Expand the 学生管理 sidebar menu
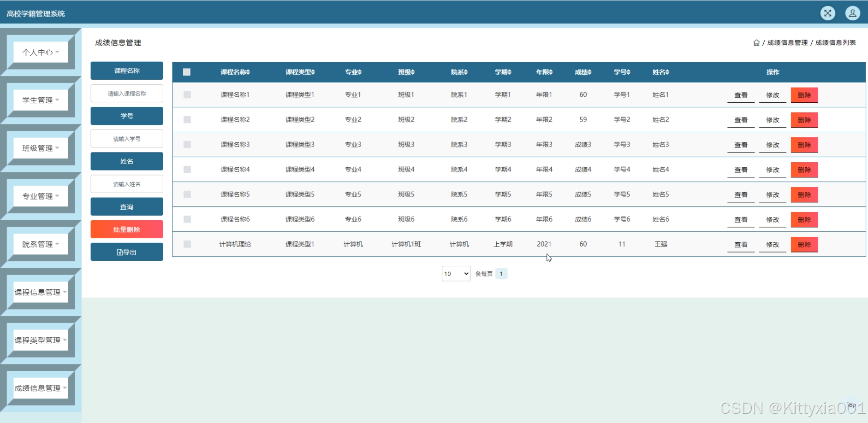Screen dimensions: 868x423 (41, 100)
